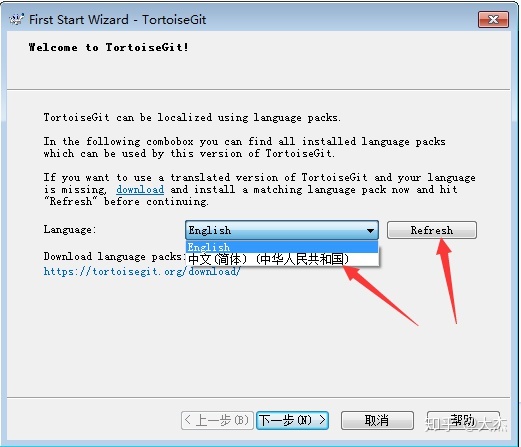The width and height of the screenshot is (521, 447).
Task: Click the 'Welcome to TortoiseGit!' heading
Action: point(109,47)
